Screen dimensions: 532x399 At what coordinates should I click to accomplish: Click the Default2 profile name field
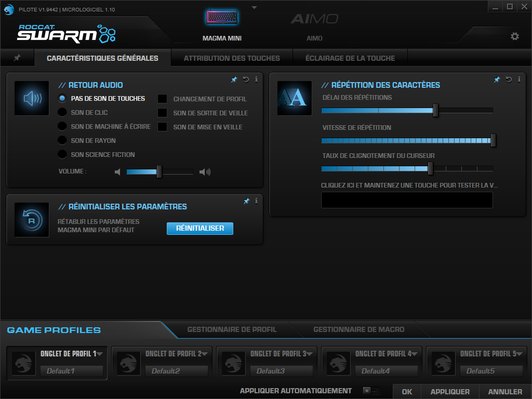coord(177,371)
